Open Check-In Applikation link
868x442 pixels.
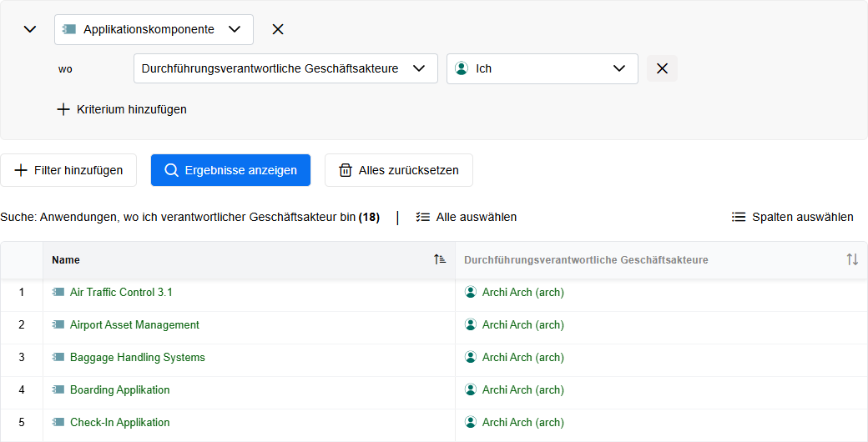119,423
